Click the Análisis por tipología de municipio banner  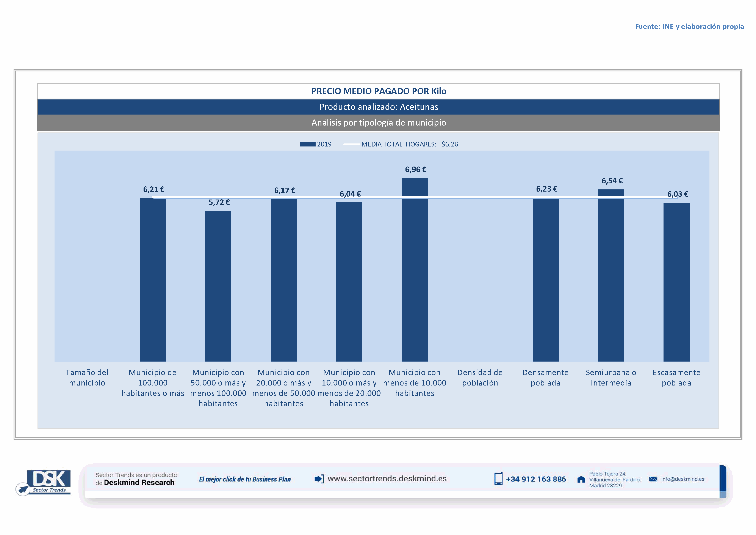tap(379, 123)
